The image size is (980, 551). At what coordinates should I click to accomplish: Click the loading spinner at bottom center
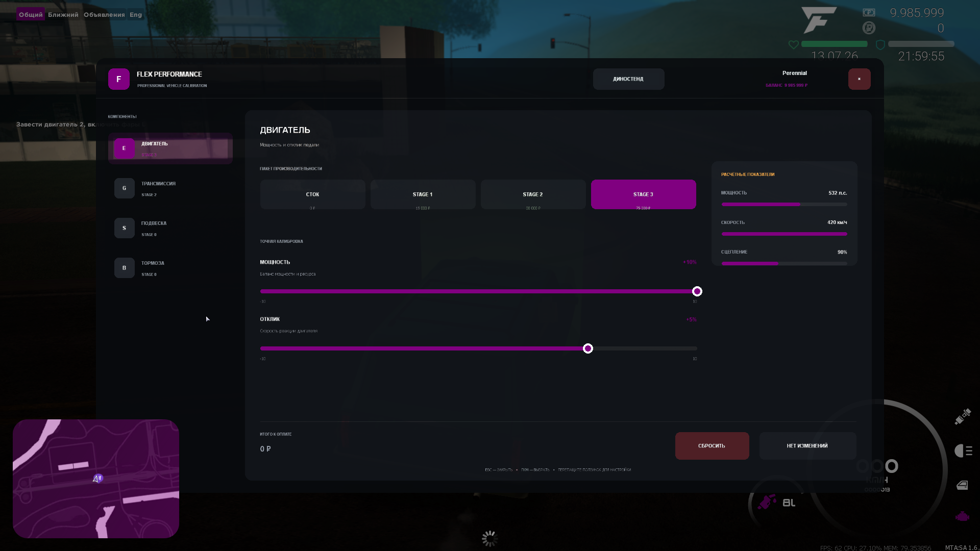[x=489, y=538]
